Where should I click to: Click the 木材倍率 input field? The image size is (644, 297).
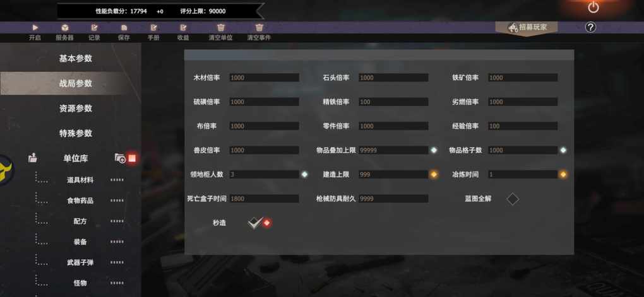coord(264,78)
